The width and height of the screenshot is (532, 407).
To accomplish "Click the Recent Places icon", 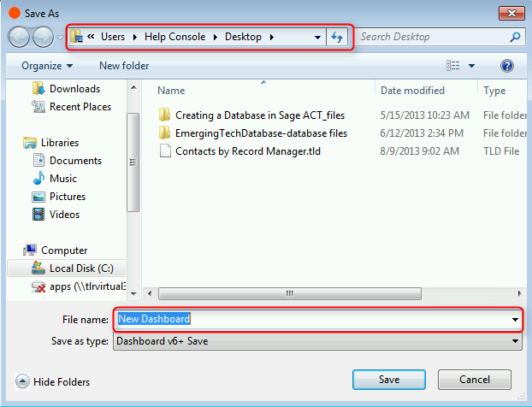I will pos(38,107).
